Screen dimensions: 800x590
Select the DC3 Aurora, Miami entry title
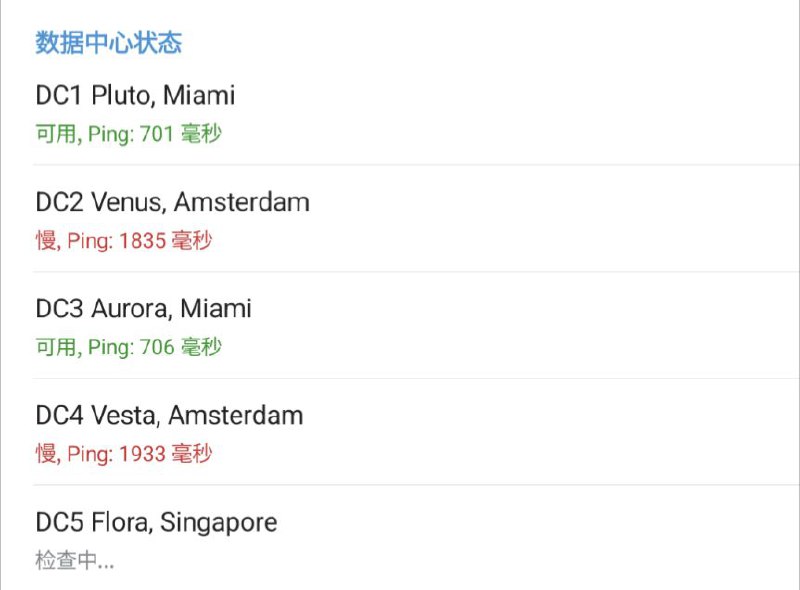[144, 308]
